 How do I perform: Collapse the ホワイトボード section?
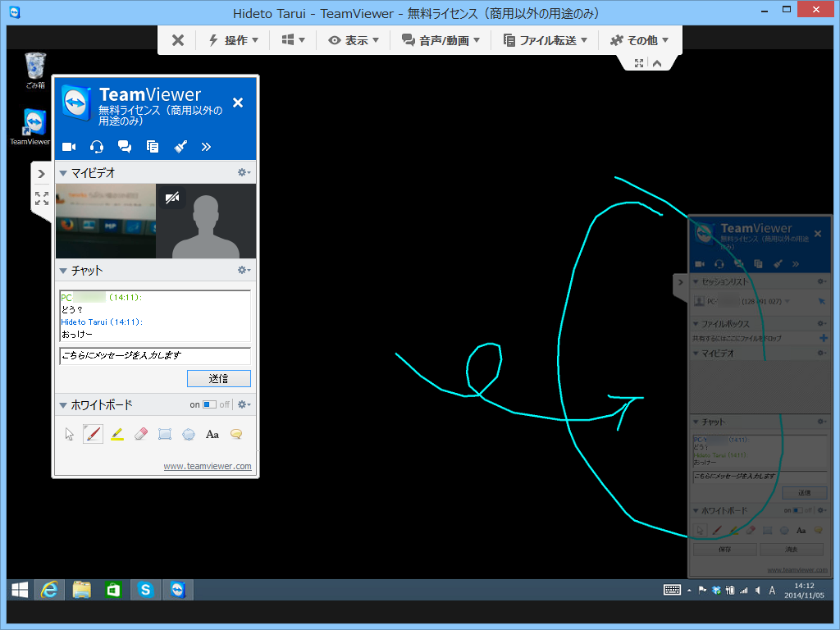click(63, 405)
